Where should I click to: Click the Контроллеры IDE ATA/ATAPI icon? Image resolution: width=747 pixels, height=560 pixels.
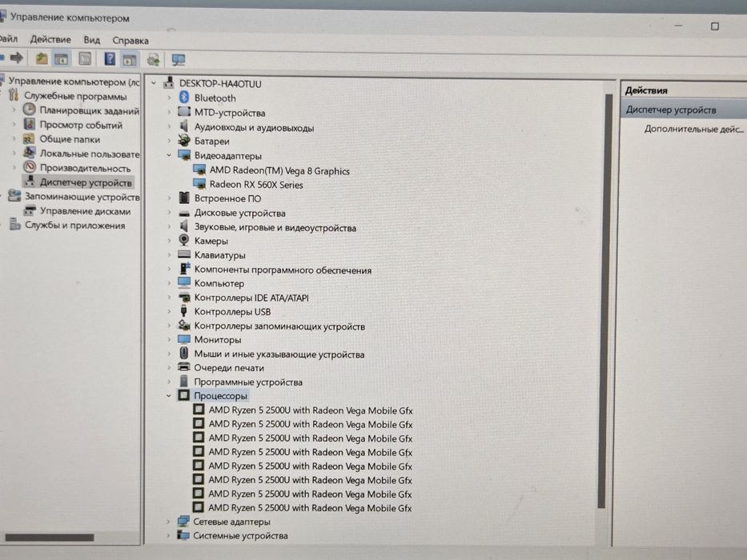pos(184,298)
